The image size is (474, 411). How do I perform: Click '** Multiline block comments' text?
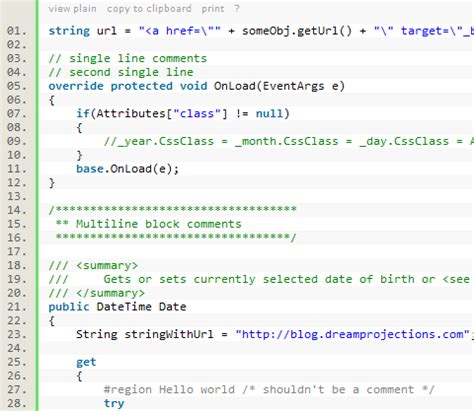tap(148, 224)
